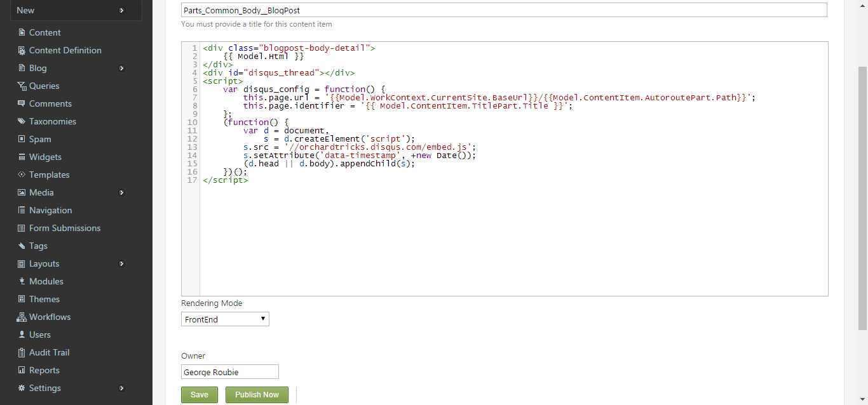Expand the Settings submenu arrow

(121, 388)
